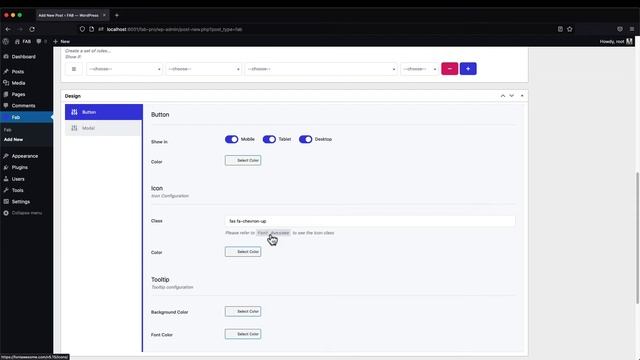Click Add New under Fab submenu
640x360 pixels.
tap(13, 140)
